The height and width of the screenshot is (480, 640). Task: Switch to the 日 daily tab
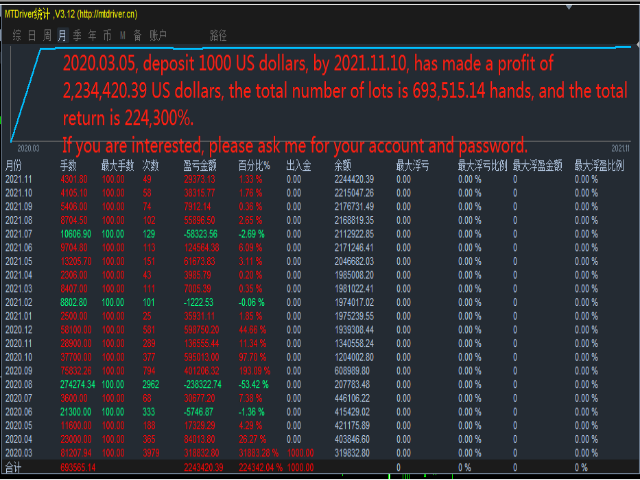32,36
